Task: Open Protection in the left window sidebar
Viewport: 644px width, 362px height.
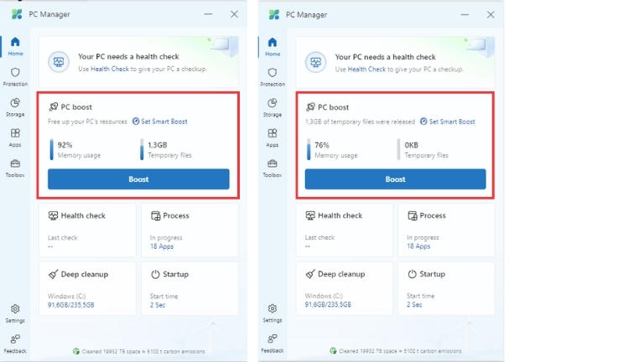Action: 15,76
